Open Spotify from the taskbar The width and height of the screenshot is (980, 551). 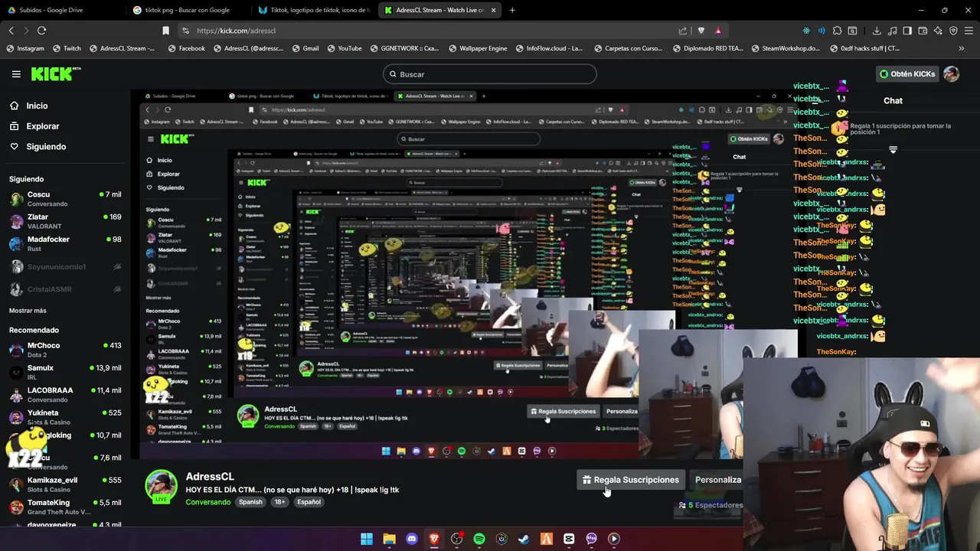point(479,539)
